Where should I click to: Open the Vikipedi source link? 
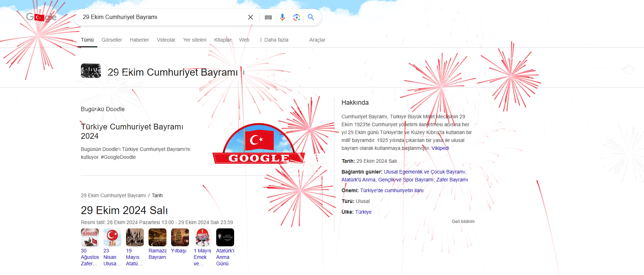[440, 148]
